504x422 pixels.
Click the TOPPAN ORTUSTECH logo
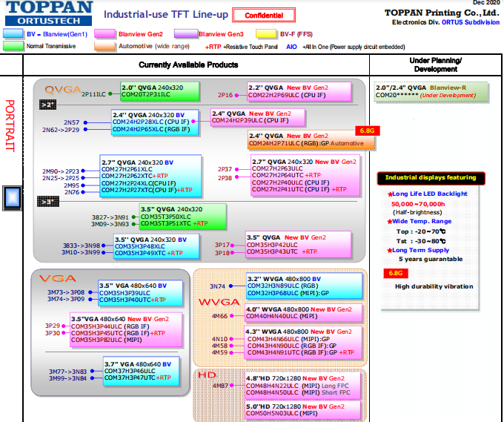coord(48,13)
